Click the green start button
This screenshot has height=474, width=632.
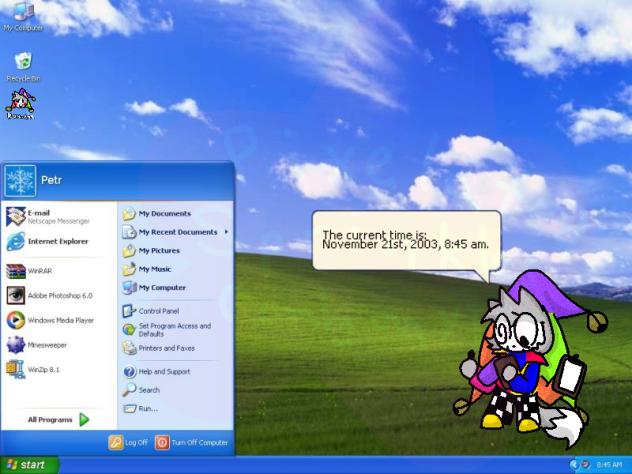pos(29,465)
